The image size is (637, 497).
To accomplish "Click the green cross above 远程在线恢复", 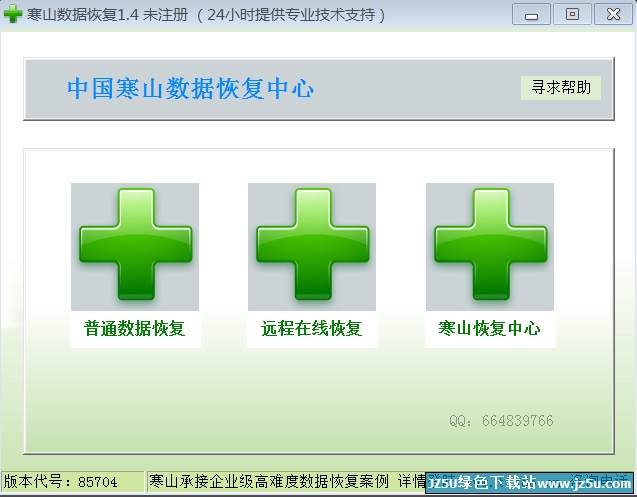I will (x=312, y=247).
